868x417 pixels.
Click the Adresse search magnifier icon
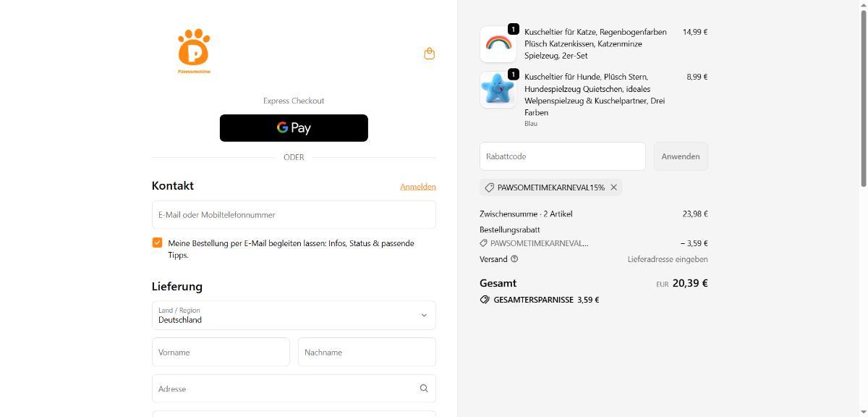(424, 389)
